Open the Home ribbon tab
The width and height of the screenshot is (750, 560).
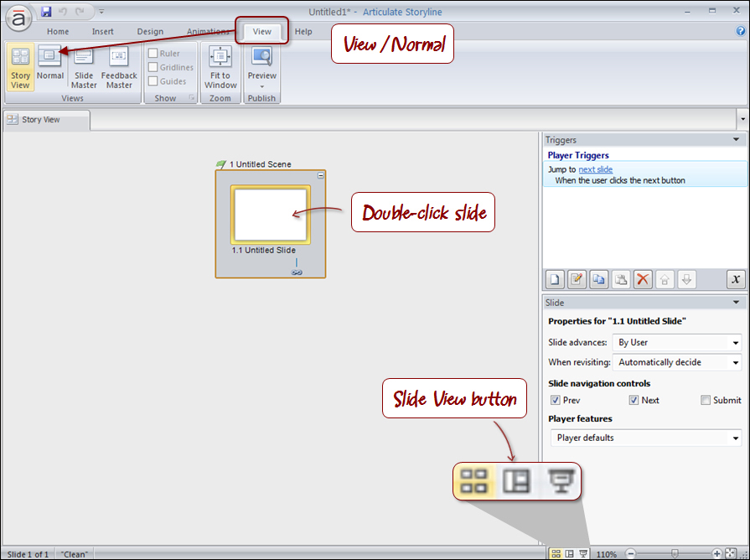(x=58, y=32)
